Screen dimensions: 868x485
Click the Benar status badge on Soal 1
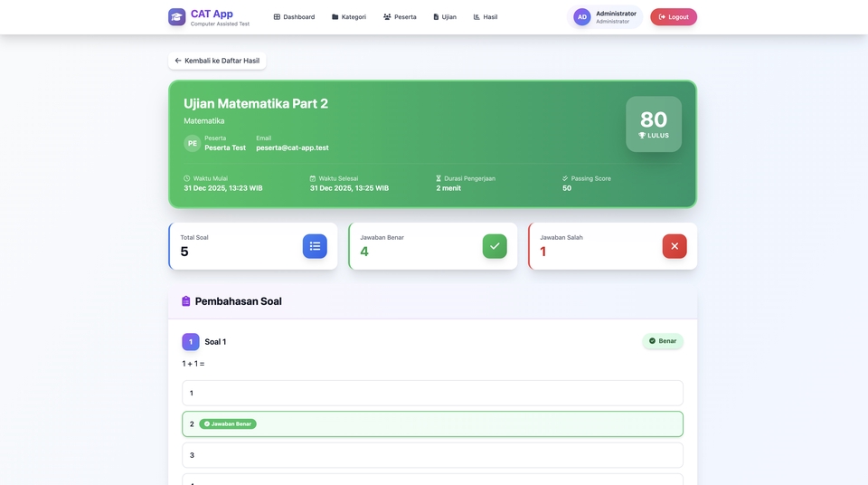[x=663, y=341]
